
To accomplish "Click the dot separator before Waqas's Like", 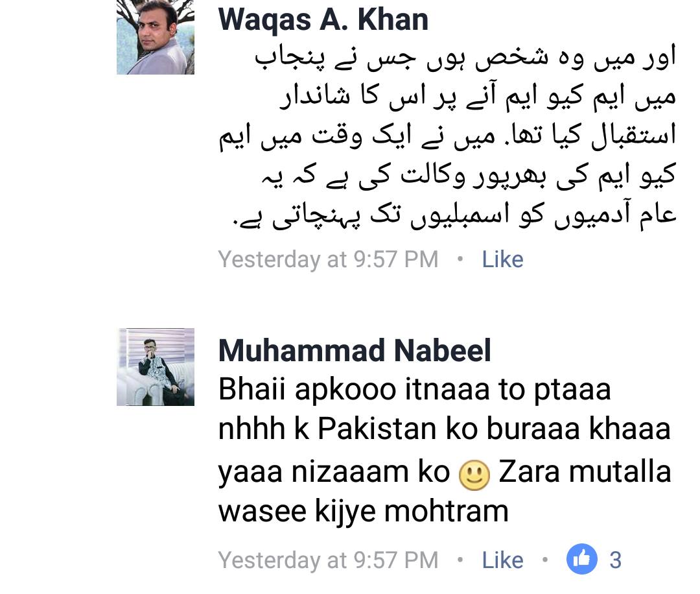I will coord(460,259).
